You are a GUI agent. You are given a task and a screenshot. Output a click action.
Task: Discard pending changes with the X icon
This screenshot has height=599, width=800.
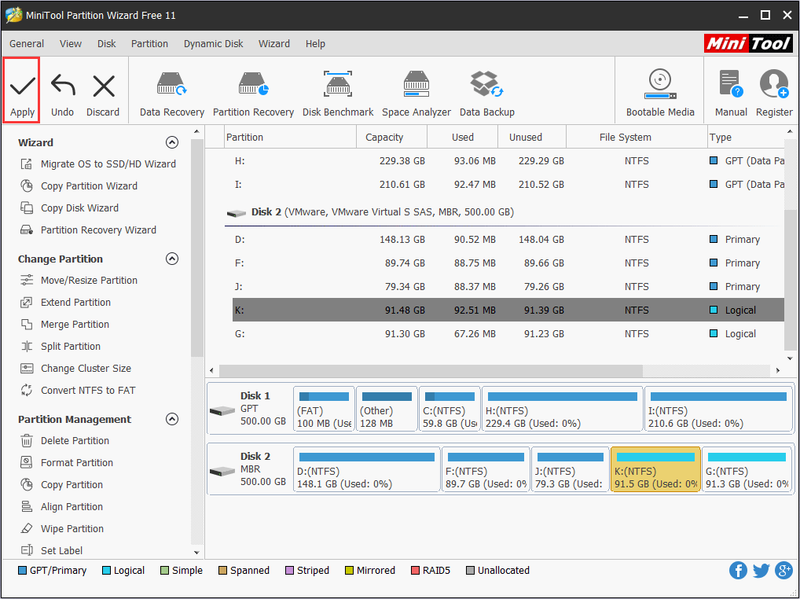[104, 86]
